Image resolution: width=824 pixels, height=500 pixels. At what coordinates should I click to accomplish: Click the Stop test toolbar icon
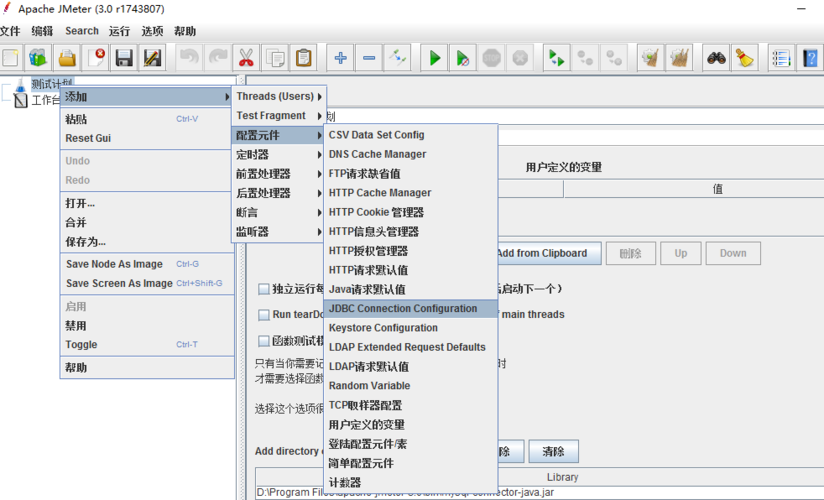point(491,57)
